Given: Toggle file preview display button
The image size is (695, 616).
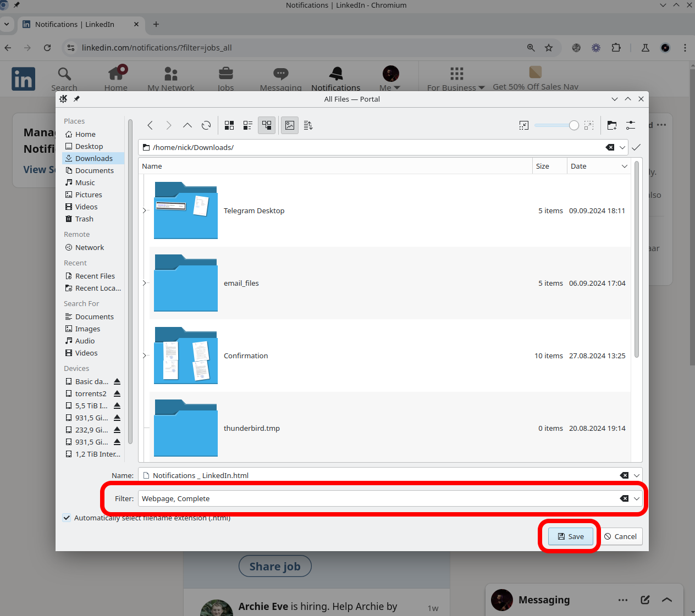Looking at the screenshot, I should 290,125.
